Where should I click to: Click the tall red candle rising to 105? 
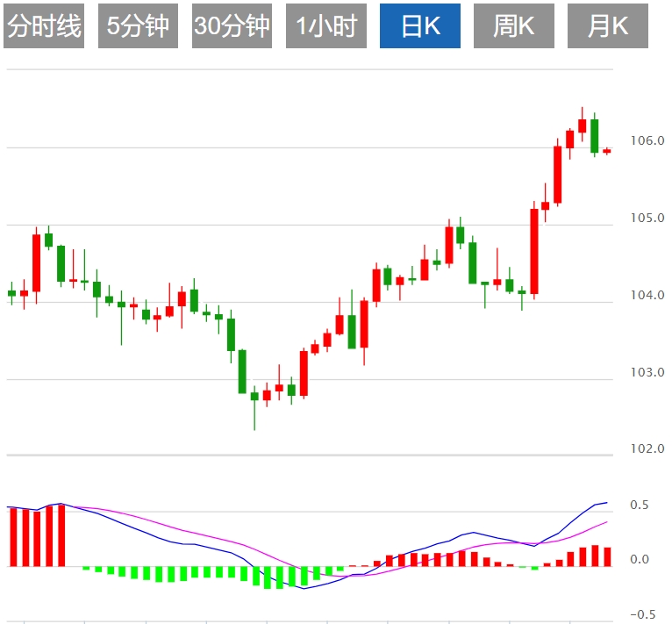(534, 251)
